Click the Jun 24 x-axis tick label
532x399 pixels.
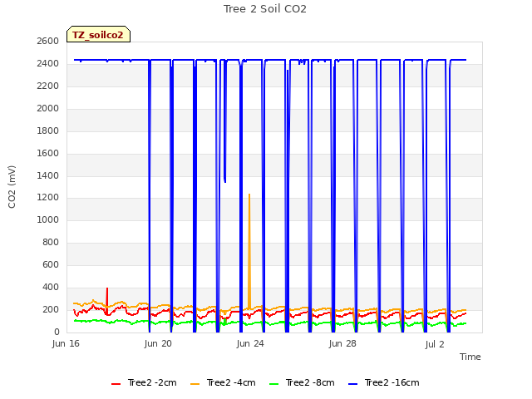tap(250, 343)
